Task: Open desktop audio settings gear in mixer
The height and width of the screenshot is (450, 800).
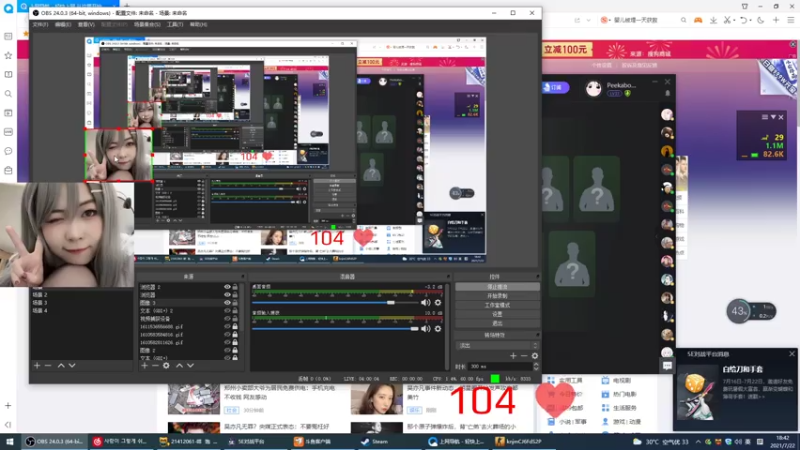Action: point(438,303)
